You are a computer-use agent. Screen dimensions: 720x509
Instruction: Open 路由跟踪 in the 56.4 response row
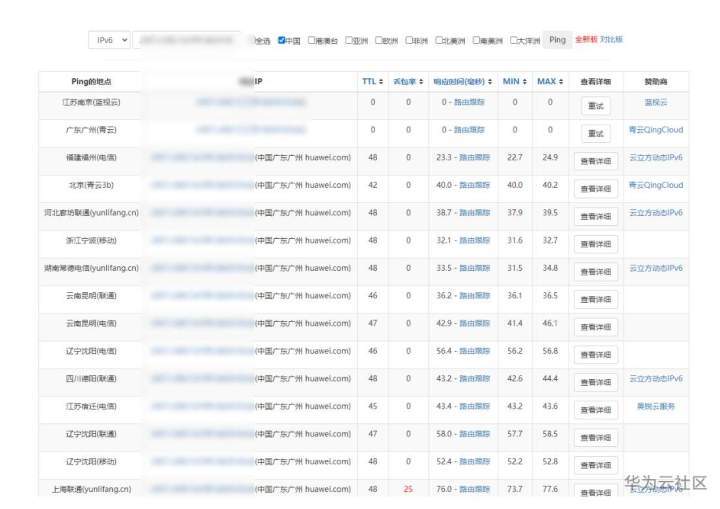point(475,351)
